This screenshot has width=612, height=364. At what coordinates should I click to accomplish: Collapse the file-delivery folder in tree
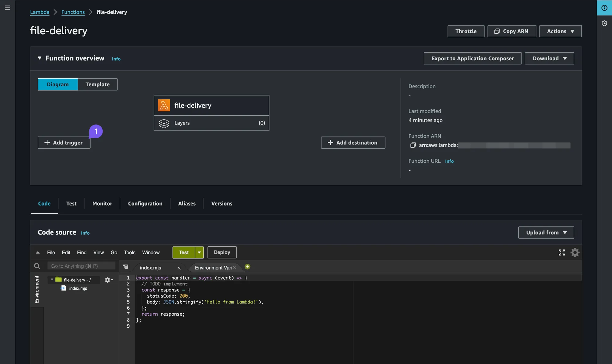[x=52, y=280]
